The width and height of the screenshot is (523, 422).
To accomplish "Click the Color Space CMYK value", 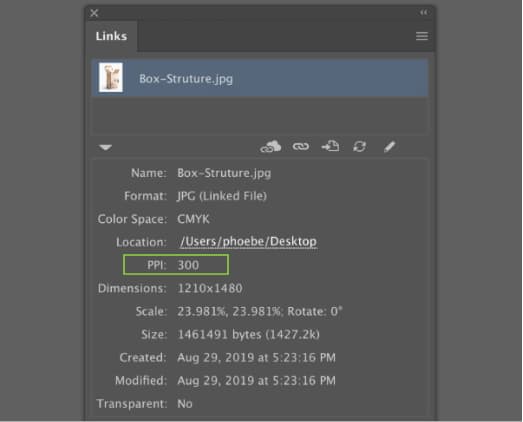I will point(193,219).
